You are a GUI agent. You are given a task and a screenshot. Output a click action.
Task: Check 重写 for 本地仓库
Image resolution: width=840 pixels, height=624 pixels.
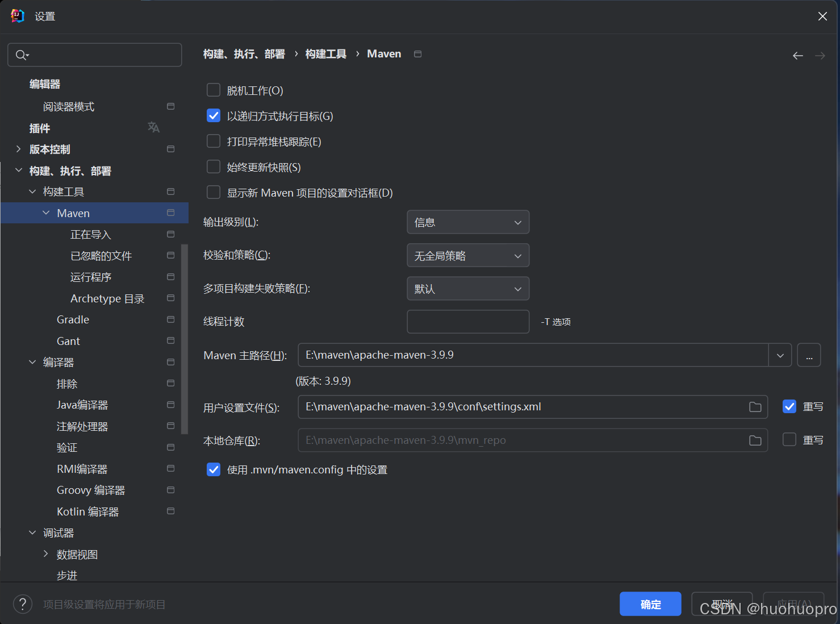[x=789, y=439]
